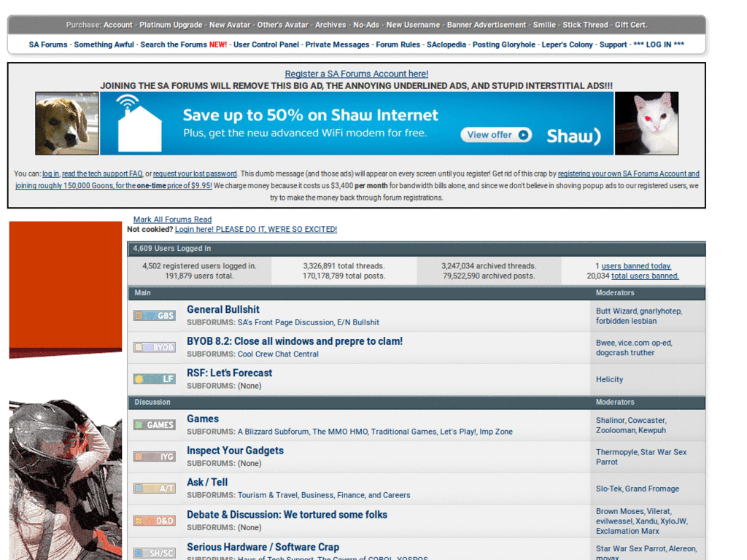This screenshot has width=747, height=560.
Task: Open New Avatar purchase link
Action: (230, 25)
